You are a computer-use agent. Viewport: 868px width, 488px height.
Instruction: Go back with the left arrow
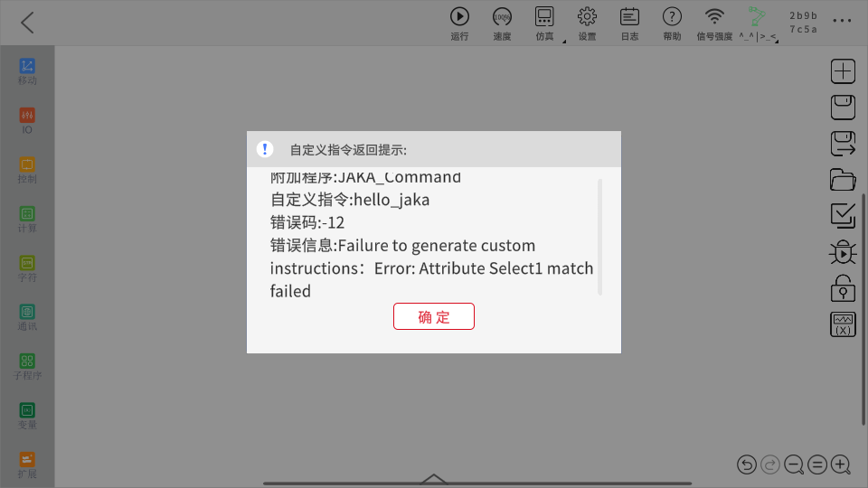tap(27, 23)
